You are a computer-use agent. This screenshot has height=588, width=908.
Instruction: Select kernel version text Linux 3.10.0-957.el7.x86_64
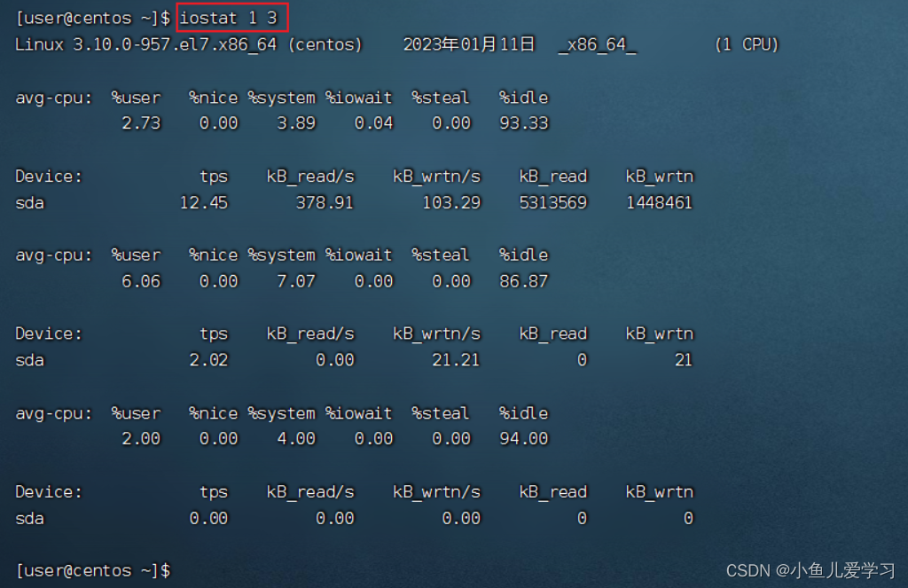point(146,44)
